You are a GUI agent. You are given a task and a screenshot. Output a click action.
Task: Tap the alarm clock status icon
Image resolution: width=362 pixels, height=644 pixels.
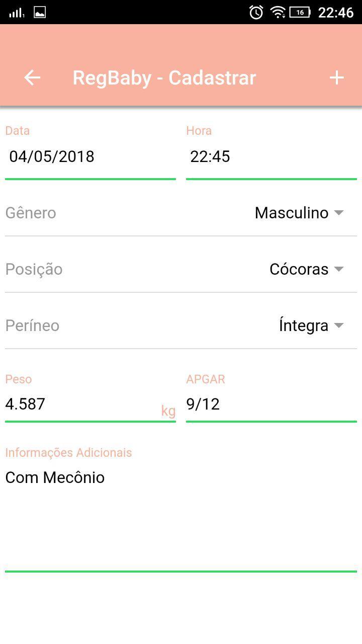click(256, 12)
